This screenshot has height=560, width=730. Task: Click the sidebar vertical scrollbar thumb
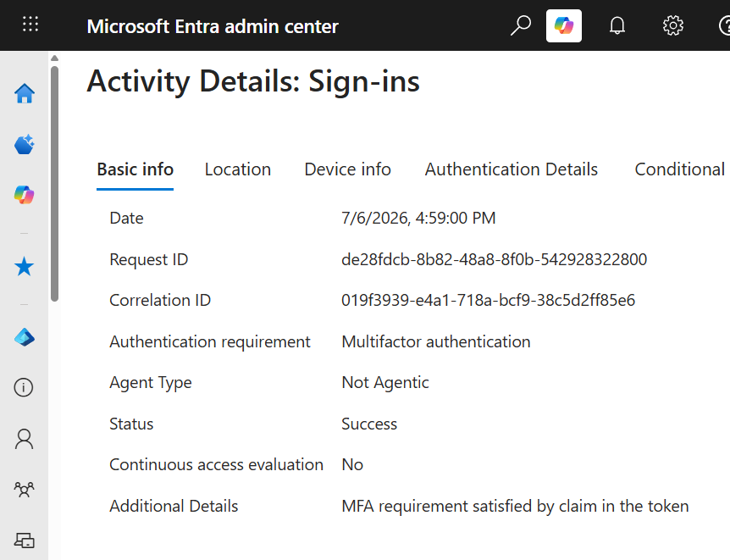point(54,184)
